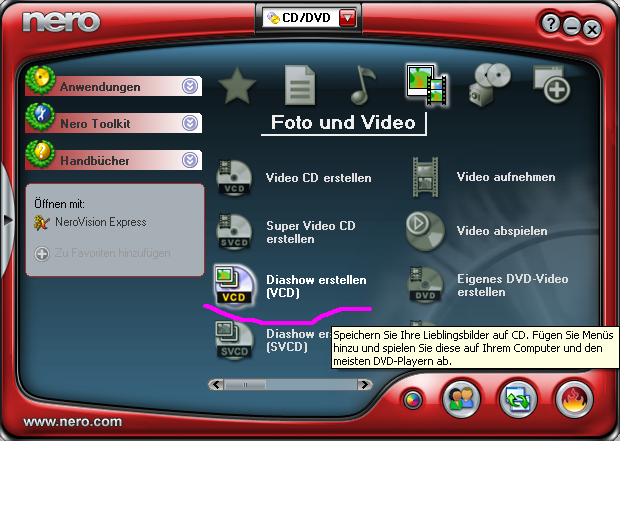640x512 pixels.
Task: Click the film strip Video aufnehmen icon
Action: tap(425, 177)
